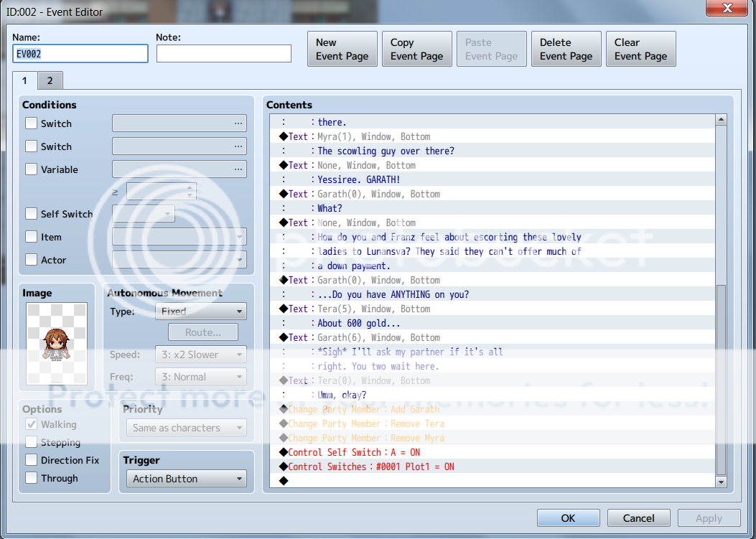Enable the Self Switch condition
This screenshot has height=539, width=756.
[x=32, y=214]
